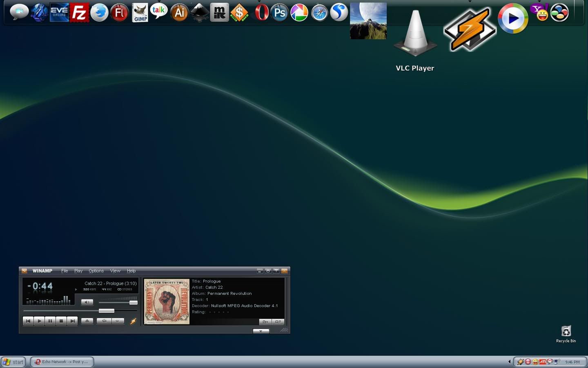Skip to previous track in Winamp

tap(28, 321)
